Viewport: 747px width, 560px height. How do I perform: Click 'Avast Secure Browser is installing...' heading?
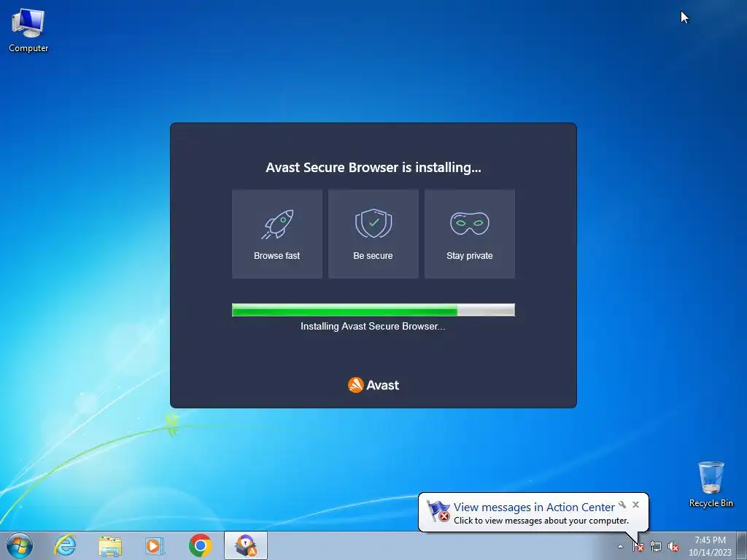pyautogui.click(x=373, y=168)
